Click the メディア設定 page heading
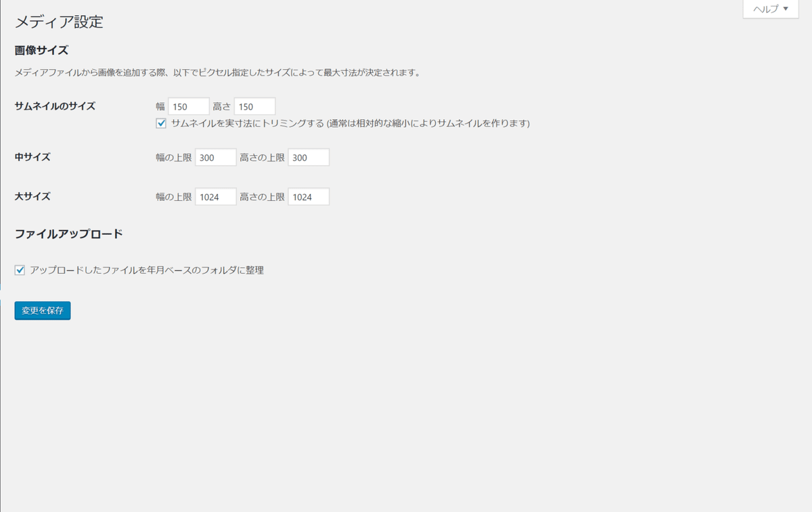Image resolution: width=812 pixels, height=512 pixels. (x=59, y=22)
